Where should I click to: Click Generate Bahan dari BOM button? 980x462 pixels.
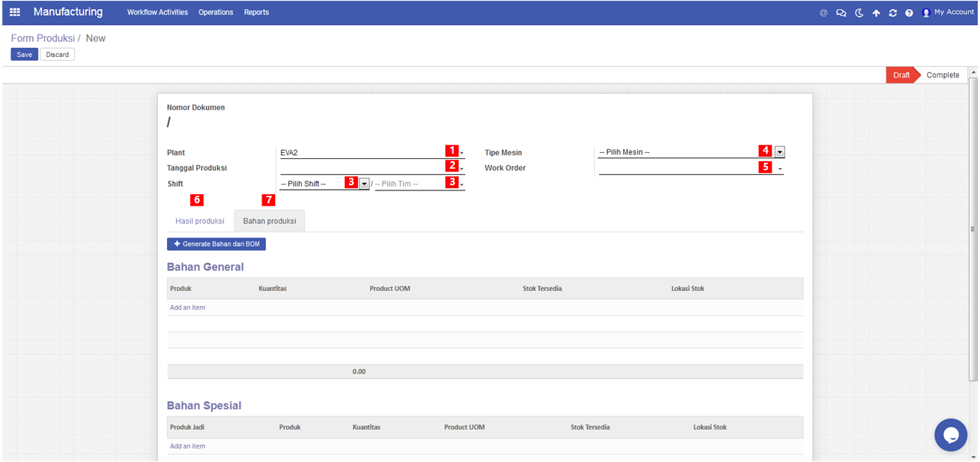tap(217, 244)
